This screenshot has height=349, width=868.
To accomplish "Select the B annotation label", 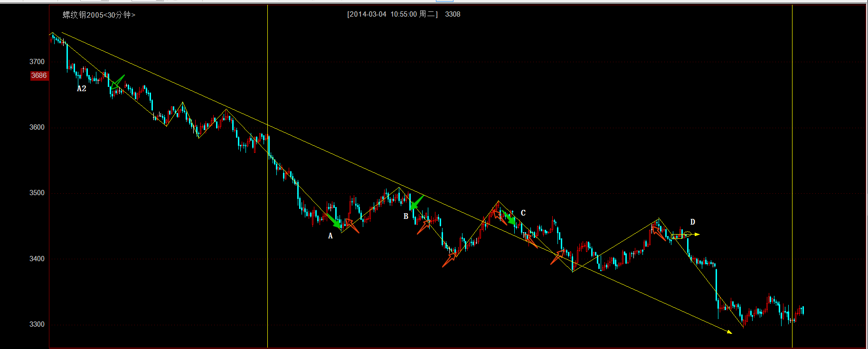I will (406, 216).
